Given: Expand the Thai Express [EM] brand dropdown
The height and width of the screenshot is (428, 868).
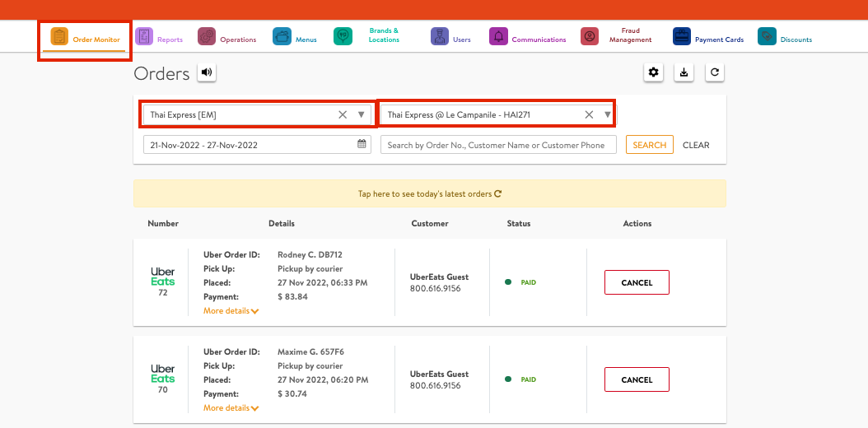Looking at the screenshot, I should coord(361,115).
